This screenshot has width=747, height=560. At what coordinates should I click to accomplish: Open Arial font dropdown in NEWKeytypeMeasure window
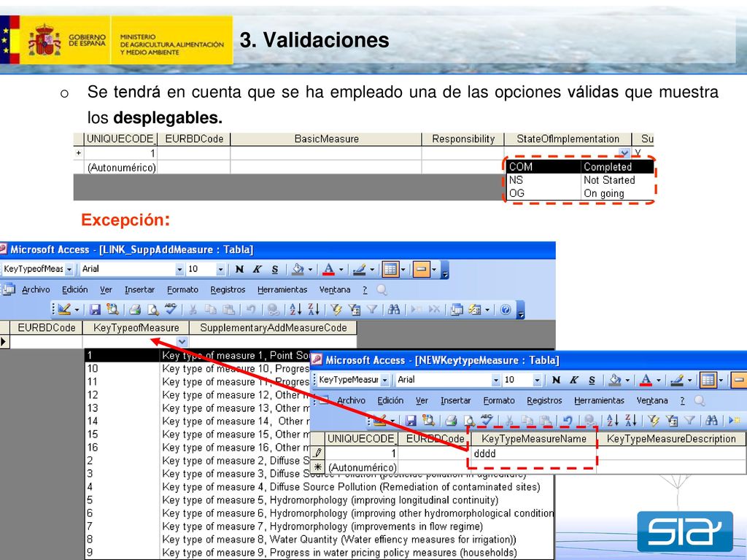click(x=496, y=380)
